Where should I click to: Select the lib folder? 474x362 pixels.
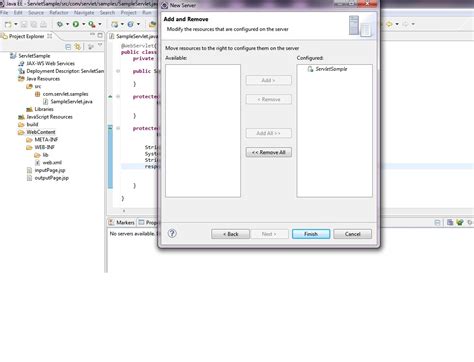[45, 155]
